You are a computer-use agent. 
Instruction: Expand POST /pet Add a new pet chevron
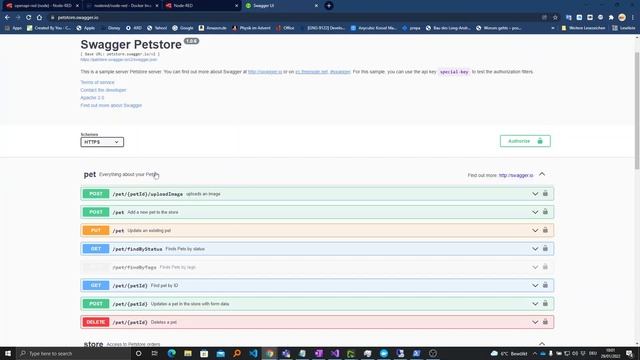pyautogui.click(x=535, y=212)
